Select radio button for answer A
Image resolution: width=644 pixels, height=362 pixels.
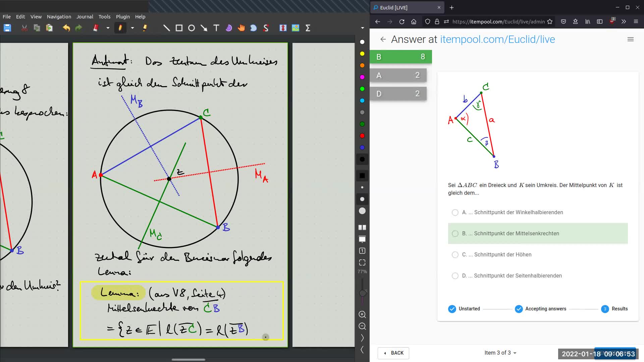tap(455, 212)
